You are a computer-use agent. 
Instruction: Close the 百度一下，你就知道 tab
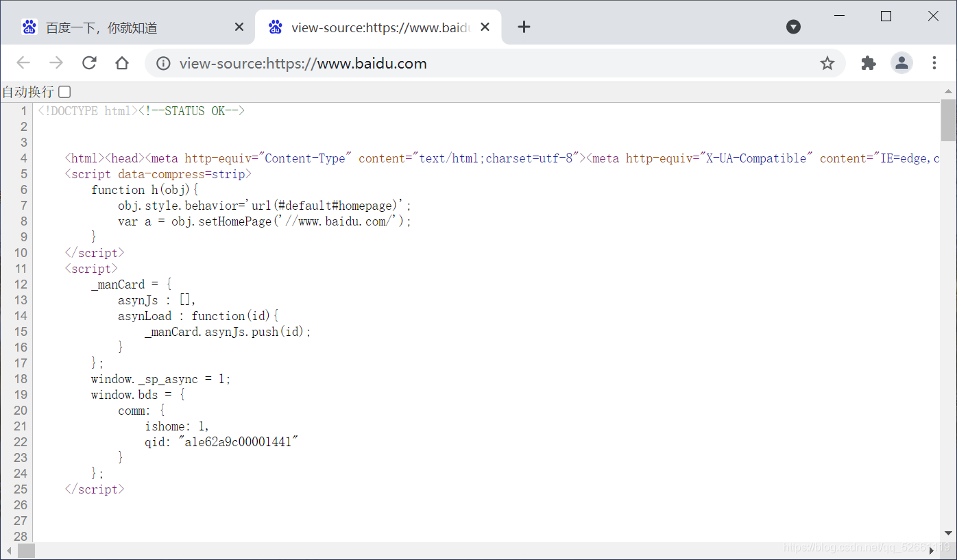[239, 27]
